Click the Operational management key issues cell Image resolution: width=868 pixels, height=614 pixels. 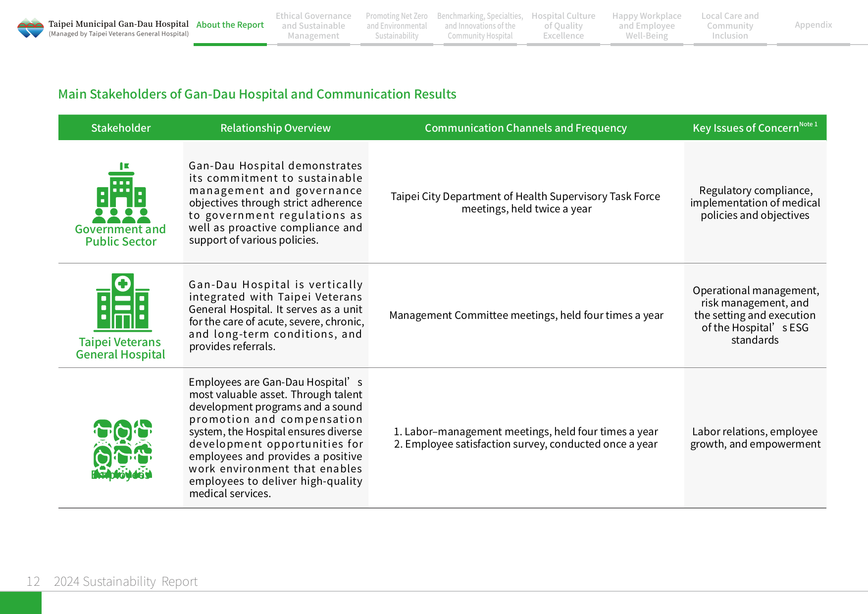(x=755, y=315)
